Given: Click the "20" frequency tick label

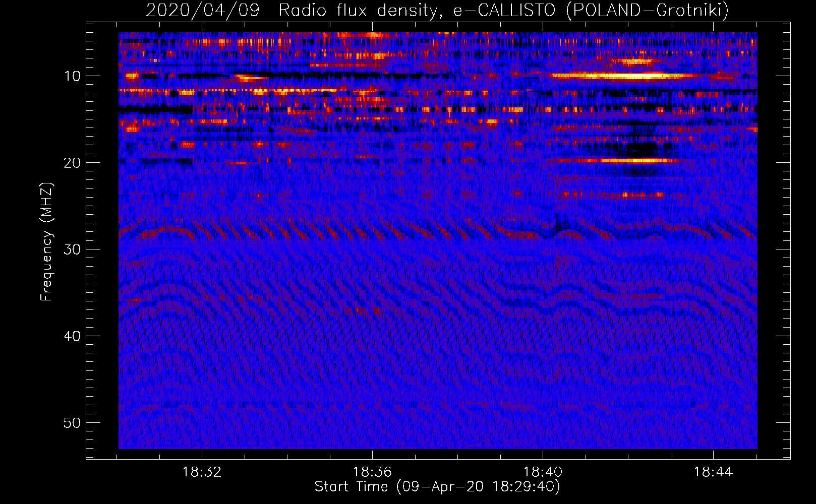Looking at the screenshot, I should (72, 163).
